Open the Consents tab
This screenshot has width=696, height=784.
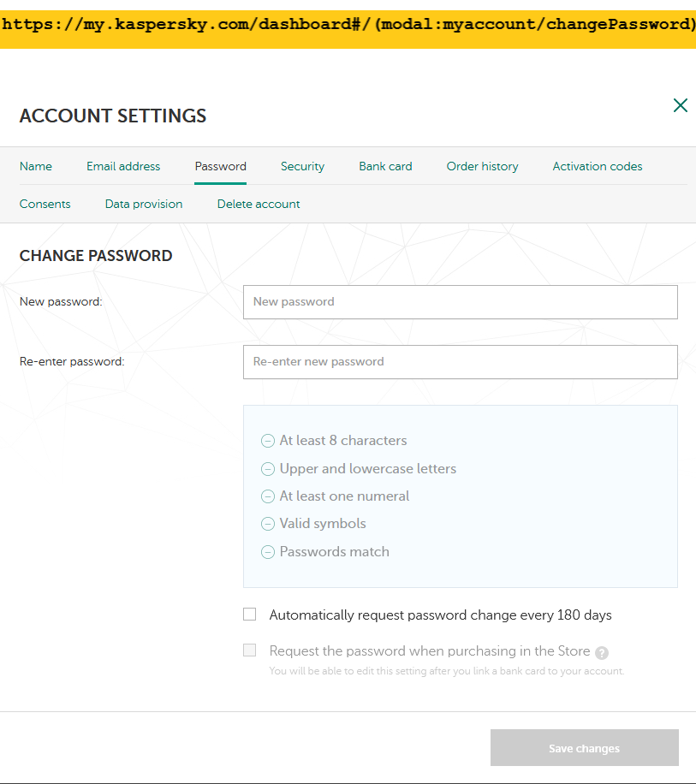(x=45, y=204)
